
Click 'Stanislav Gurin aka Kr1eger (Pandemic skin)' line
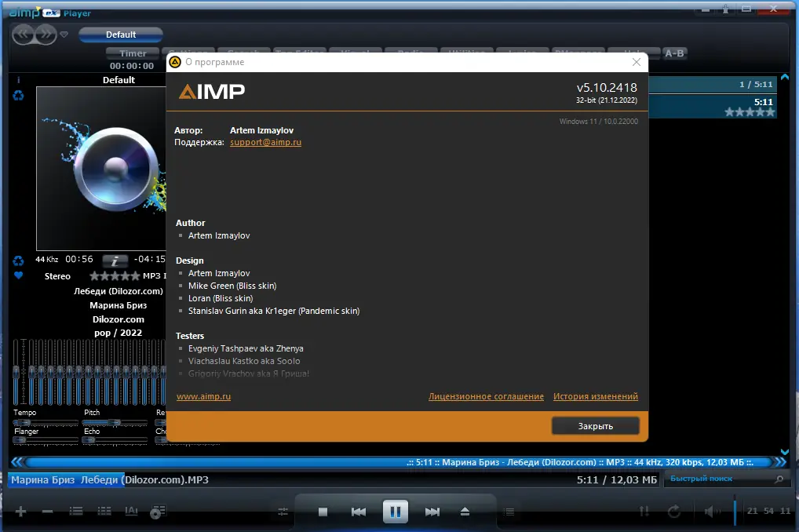274,311
